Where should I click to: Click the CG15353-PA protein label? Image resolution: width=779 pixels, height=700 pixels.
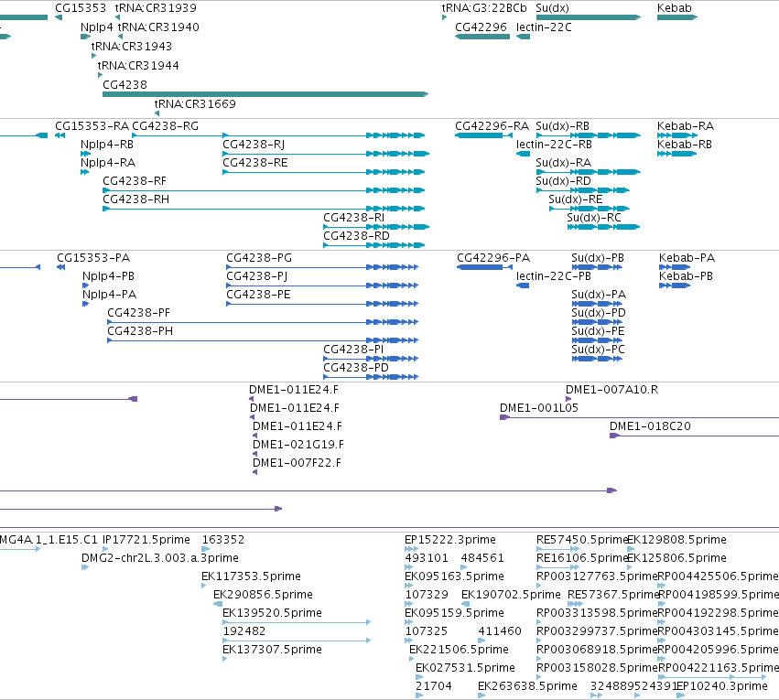point(93,258)
